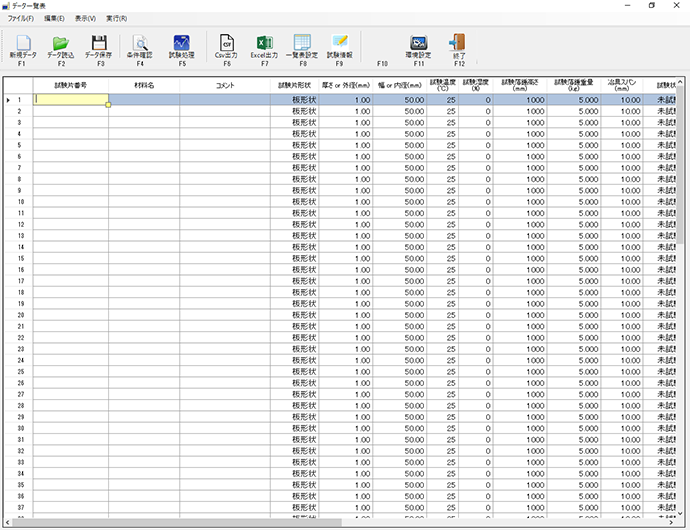Click 板形状 cell in row 15

point(294,258)
